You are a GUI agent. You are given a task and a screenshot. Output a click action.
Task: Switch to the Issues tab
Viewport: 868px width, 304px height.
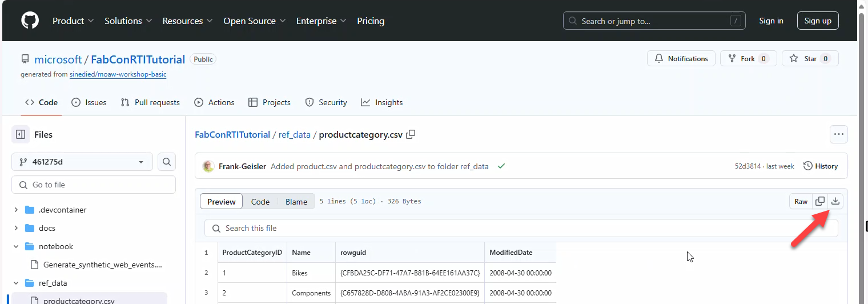[89, 102]
